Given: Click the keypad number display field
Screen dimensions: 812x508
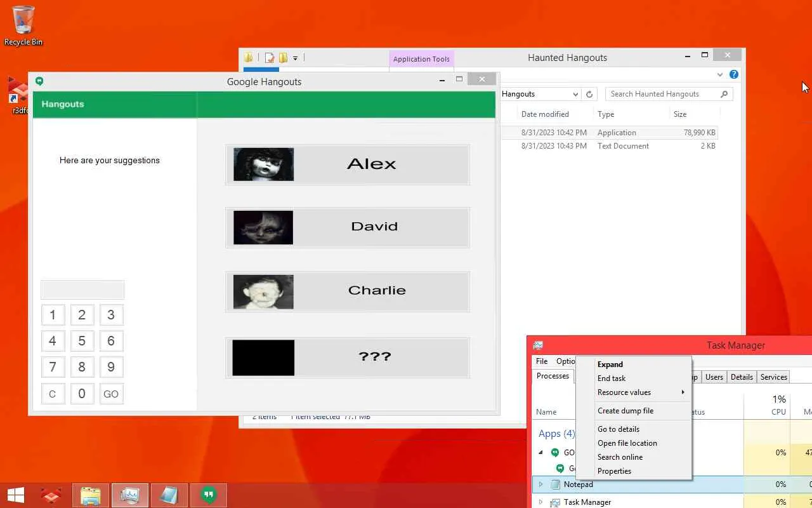Looking at the screenshot, I should (82, 290).
